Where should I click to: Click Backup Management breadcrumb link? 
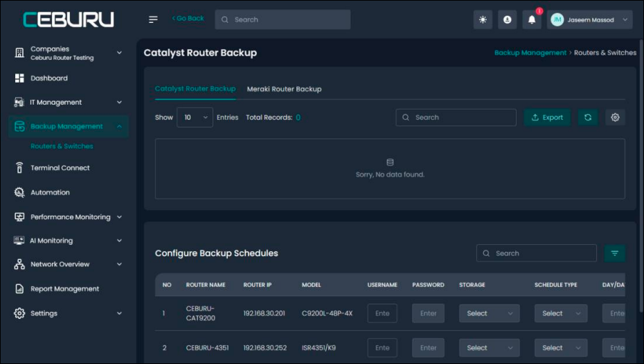(530, 53)
